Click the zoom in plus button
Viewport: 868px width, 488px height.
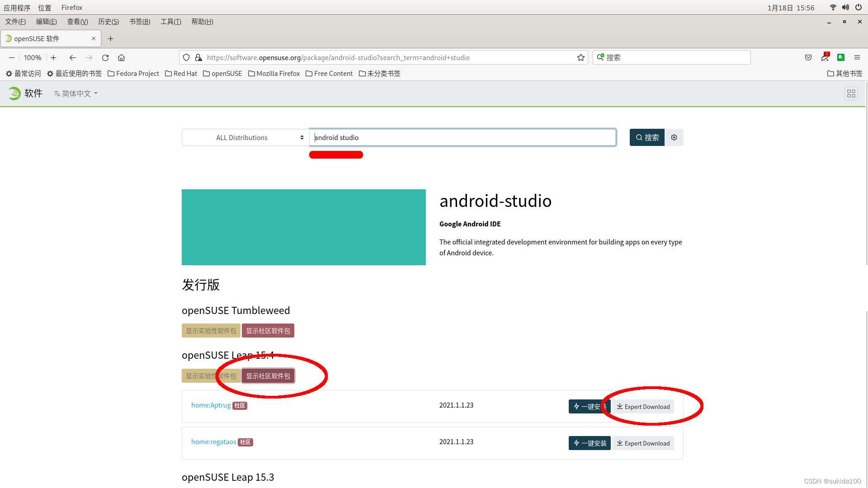pos(53,57)
